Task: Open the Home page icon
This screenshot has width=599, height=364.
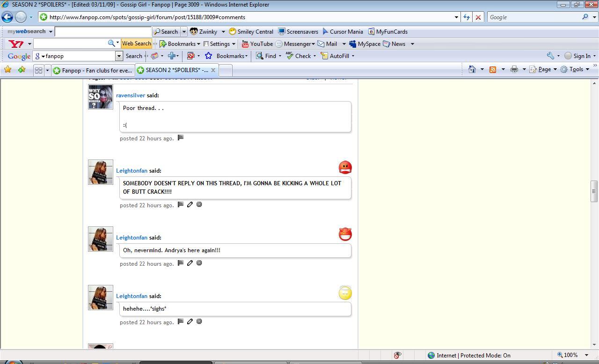Action: click(x=472, y=69)
